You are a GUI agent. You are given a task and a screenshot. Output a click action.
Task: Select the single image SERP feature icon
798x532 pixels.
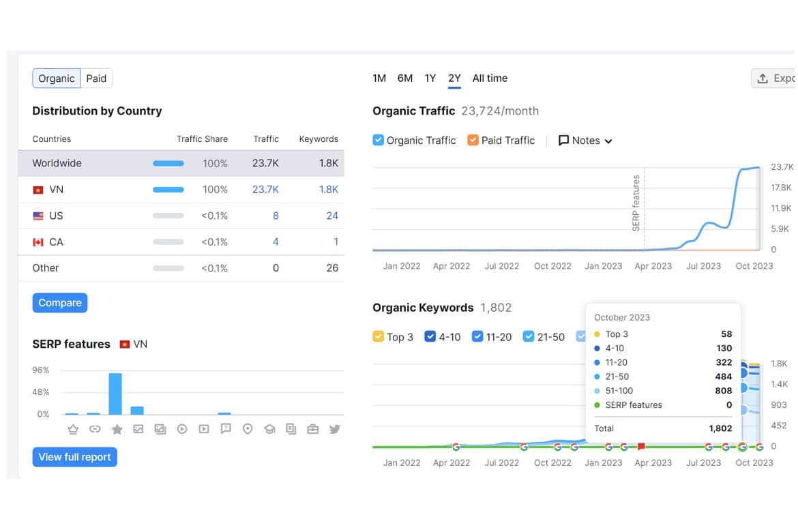(x=138, y=429)
